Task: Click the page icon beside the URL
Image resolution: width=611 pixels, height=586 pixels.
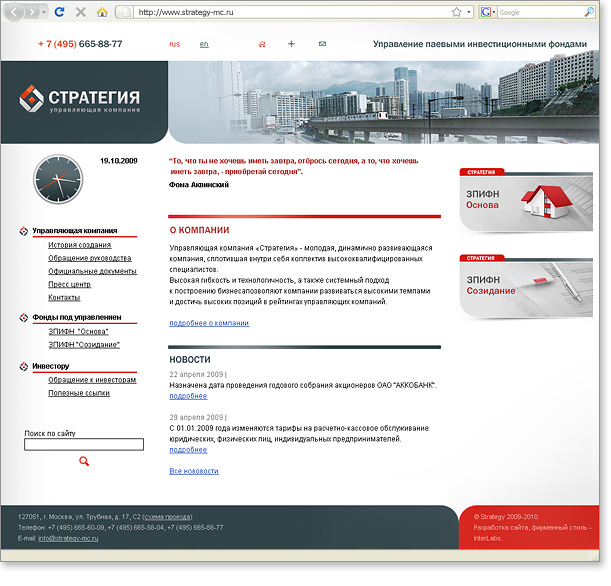Action: [126, 12]
